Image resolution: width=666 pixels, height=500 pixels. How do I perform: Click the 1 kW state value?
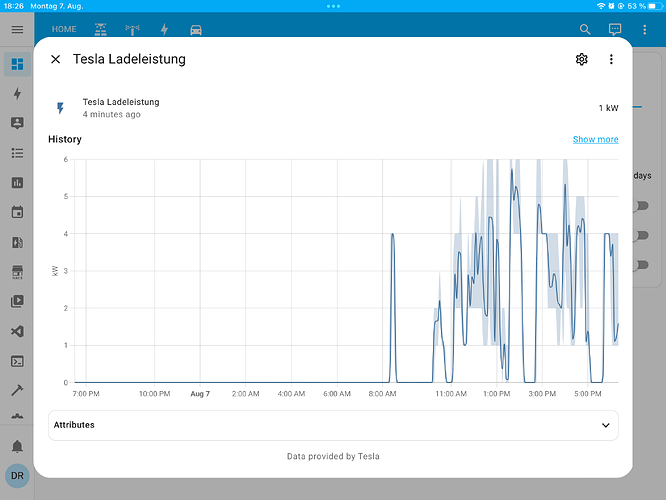point(609,108)
